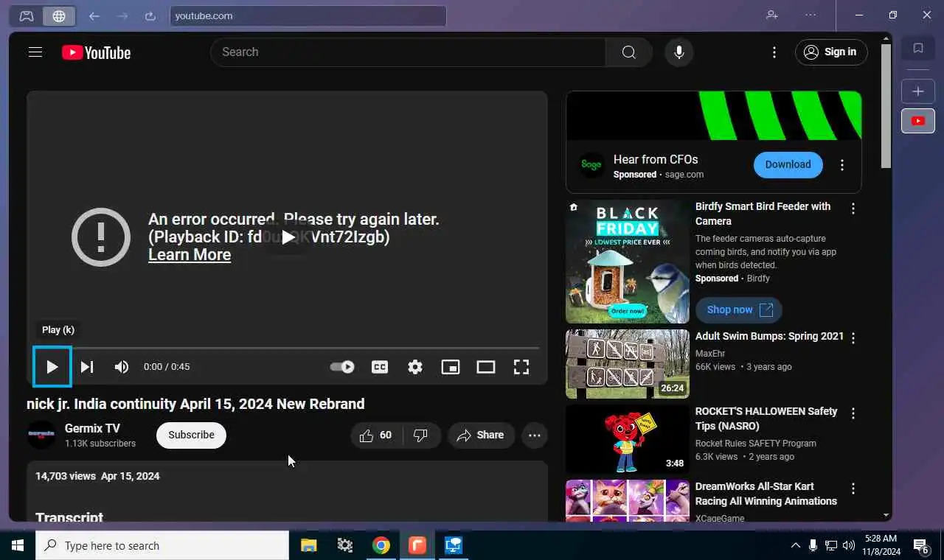
Task: Toggle the autoplay switch in player
Action: pos(342,366)
